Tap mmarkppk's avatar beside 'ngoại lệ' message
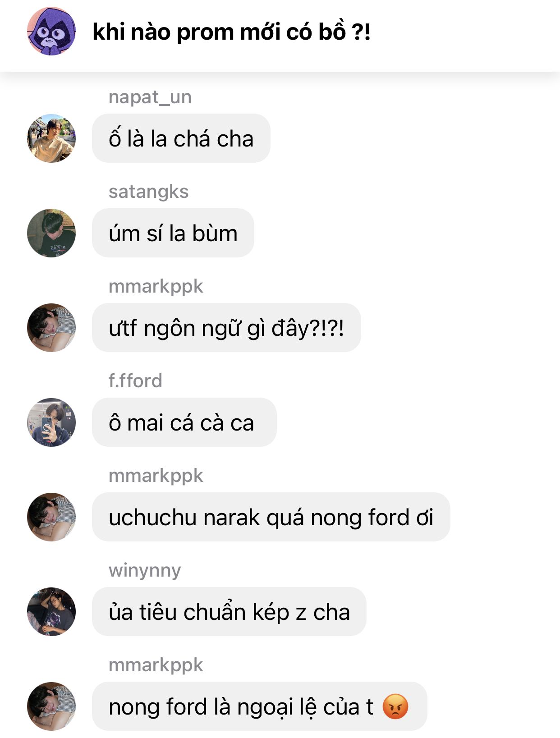Viewport: 560px width, 738px height. pos(51,706)
